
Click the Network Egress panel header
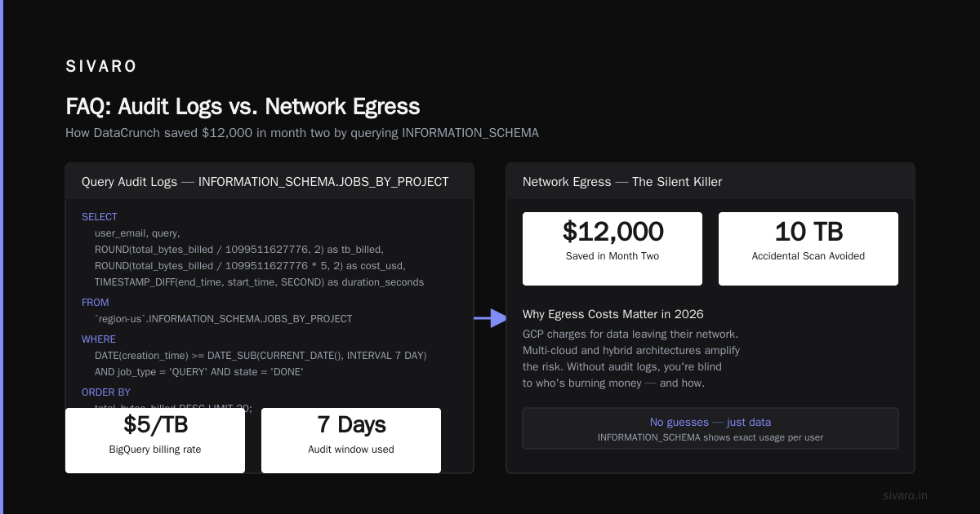(710, 181)
